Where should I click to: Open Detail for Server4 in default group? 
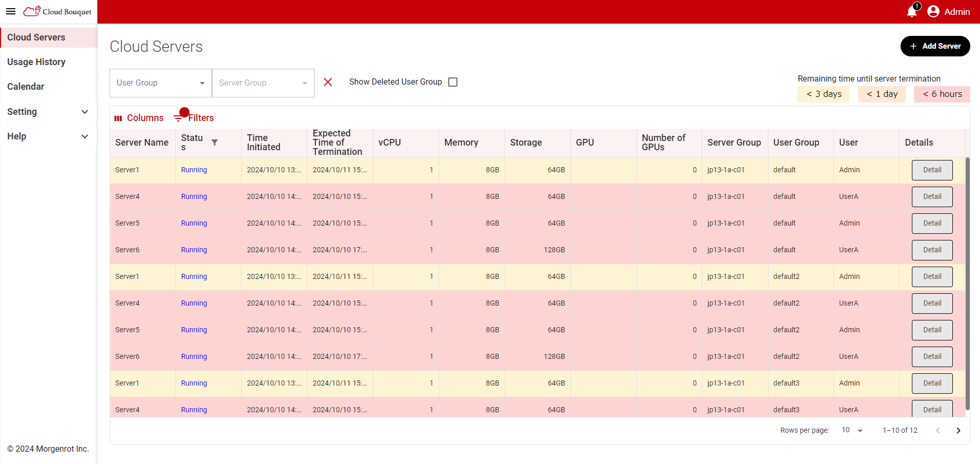(932, 197)
